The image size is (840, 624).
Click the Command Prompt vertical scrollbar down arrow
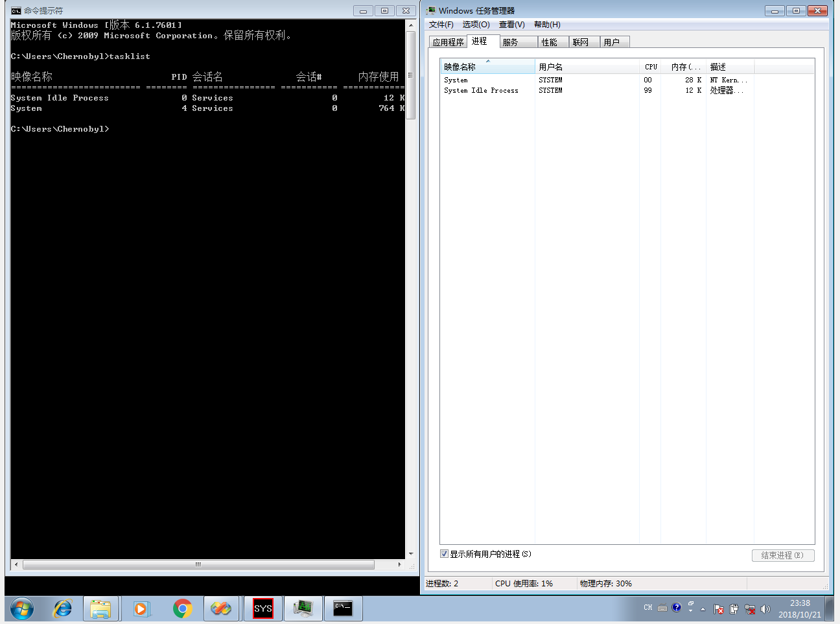click(x=410, y=554)
